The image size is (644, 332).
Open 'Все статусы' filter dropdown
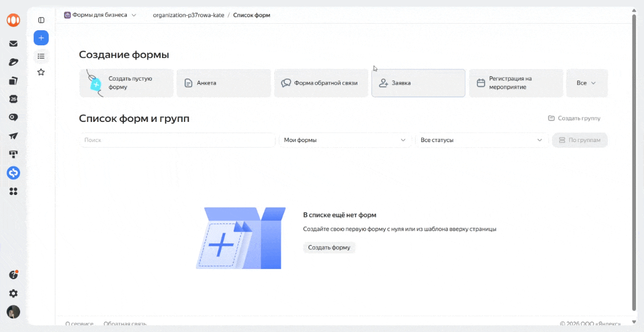tap(481, 140)
